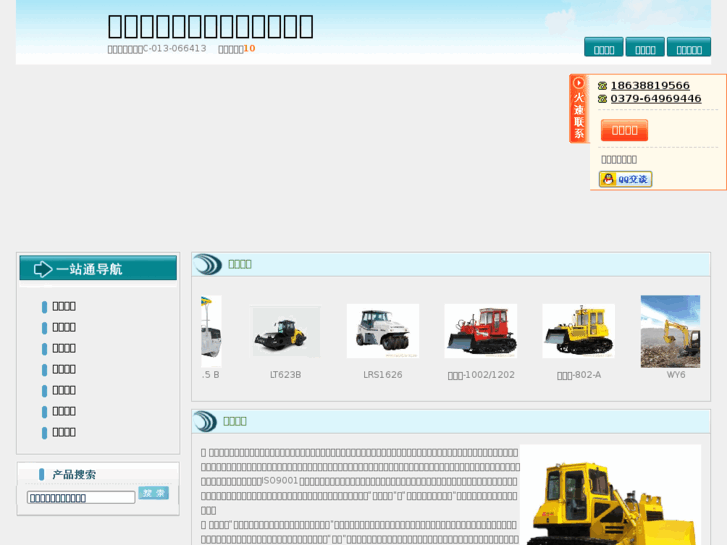The height and width of the screenshot is (545, 727).
Task: Select the first teal header menu button
Action: click(x=604, y=47)
